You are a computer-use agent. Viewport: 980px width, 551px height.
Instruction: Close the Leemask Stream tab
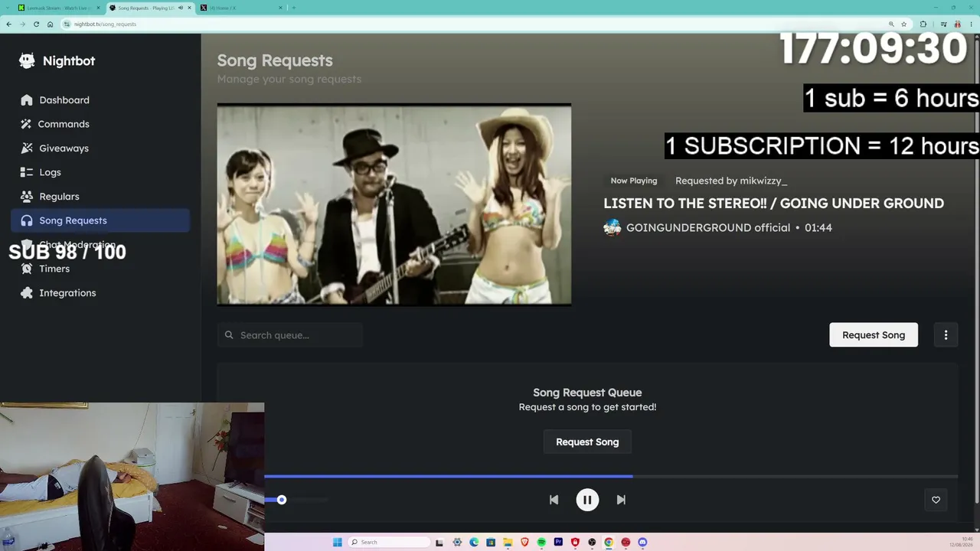[98, 8]
